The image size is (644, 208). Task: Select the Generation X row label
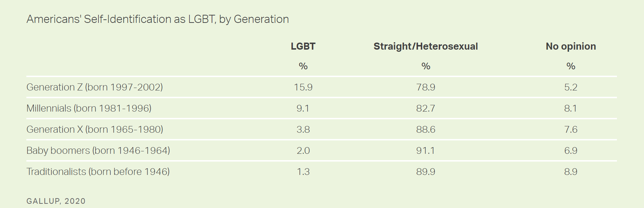tap(95, 129)
